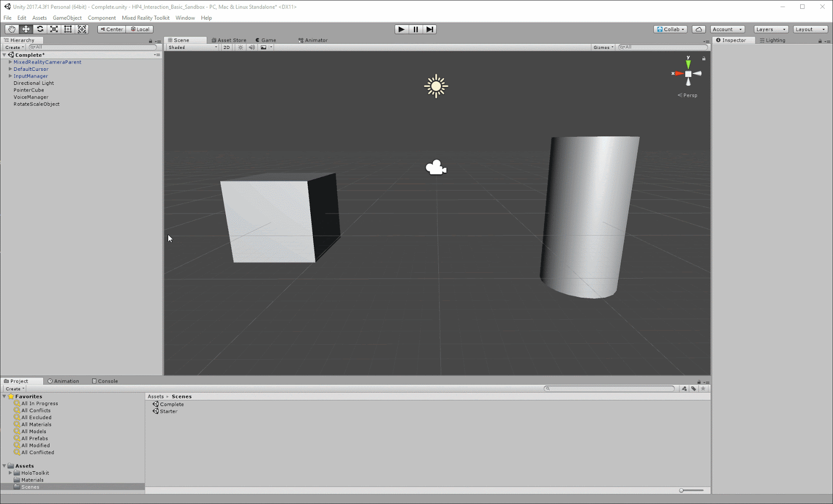Image resolution: width=833 pixels, height=504 pixels.
Task: Toggle scene audio button
Action: click(x=252, y=47)
